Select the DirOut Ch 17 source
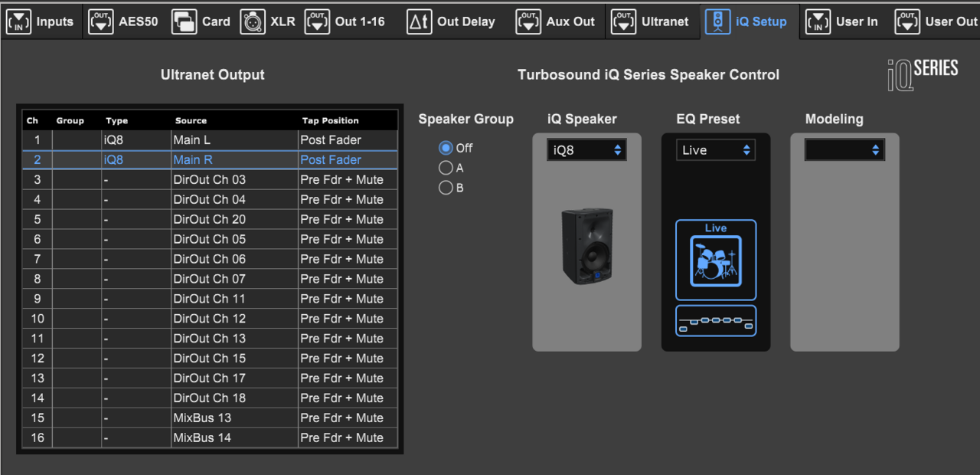Screen dimensions: 980x475 click(234, 378)
